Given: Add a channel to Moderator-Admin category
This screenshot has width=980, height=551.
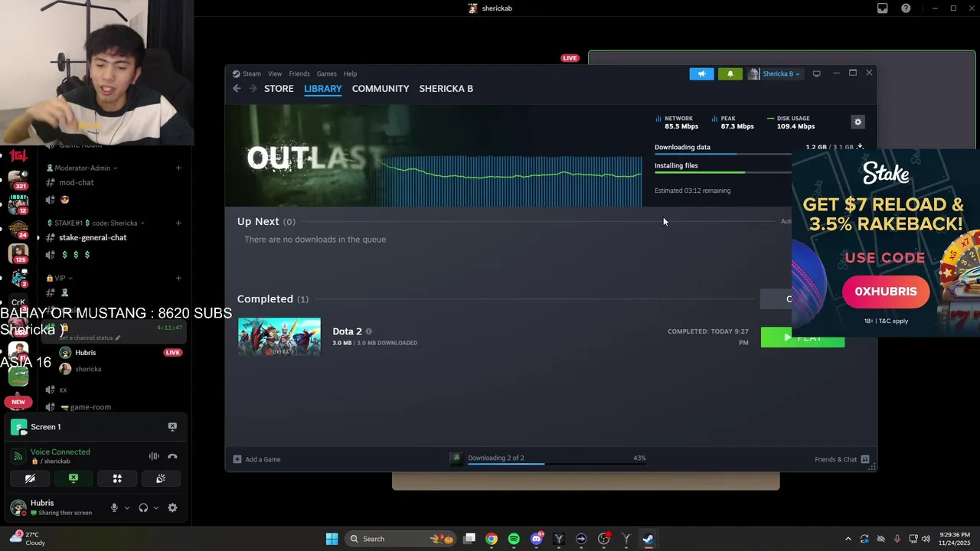Looking at the screenshot, I should point(178,168).
